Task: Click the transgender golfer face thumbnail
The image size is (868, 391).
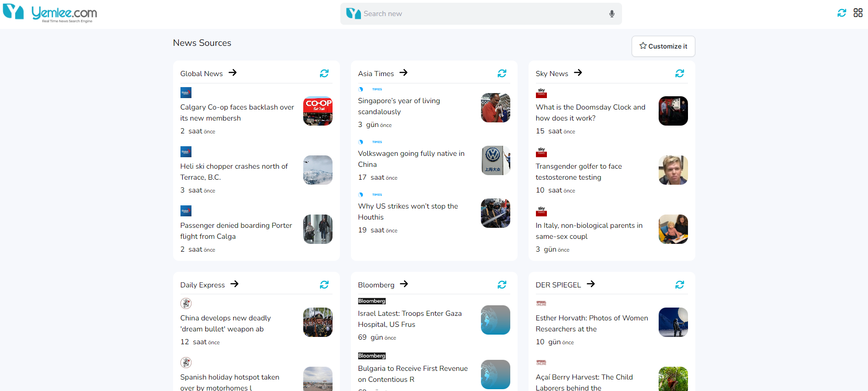Action: (673, 170)
